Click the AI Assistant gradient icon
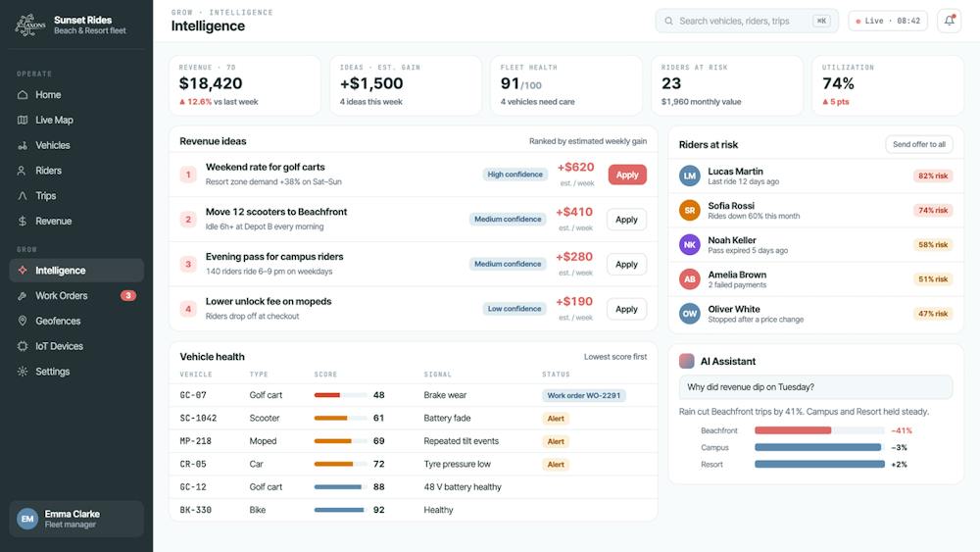 coord(686,362)
